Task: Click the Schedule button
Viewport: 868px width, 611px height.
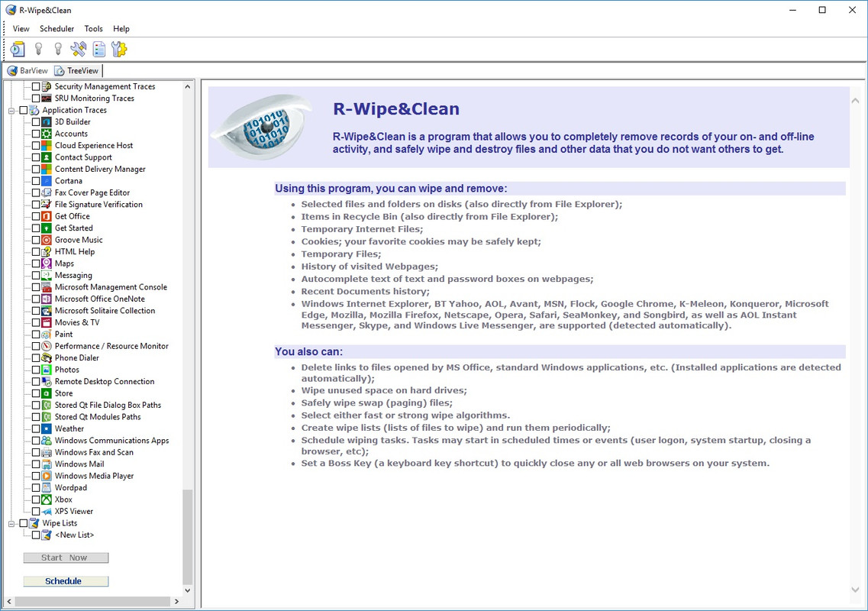Action: (66, 581)
